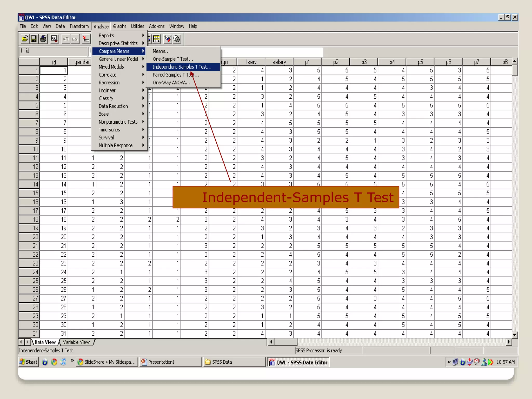Click the Open File toolbar icon
Image resolution: width=532 pixels, height=399 pixels.
pos(25,39)
